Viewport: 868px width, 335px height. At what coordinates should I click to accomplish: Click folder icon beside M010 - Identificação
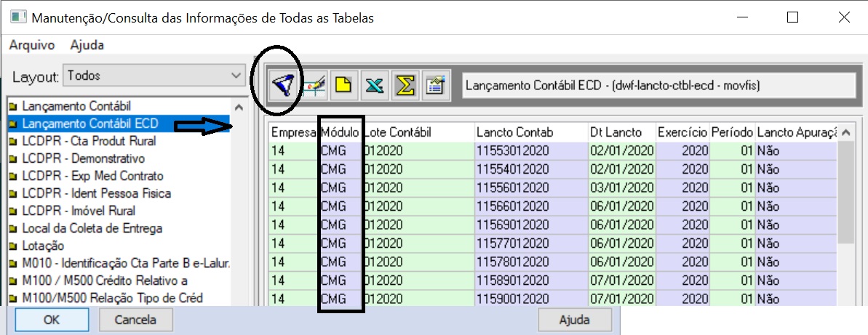[13, 264]
